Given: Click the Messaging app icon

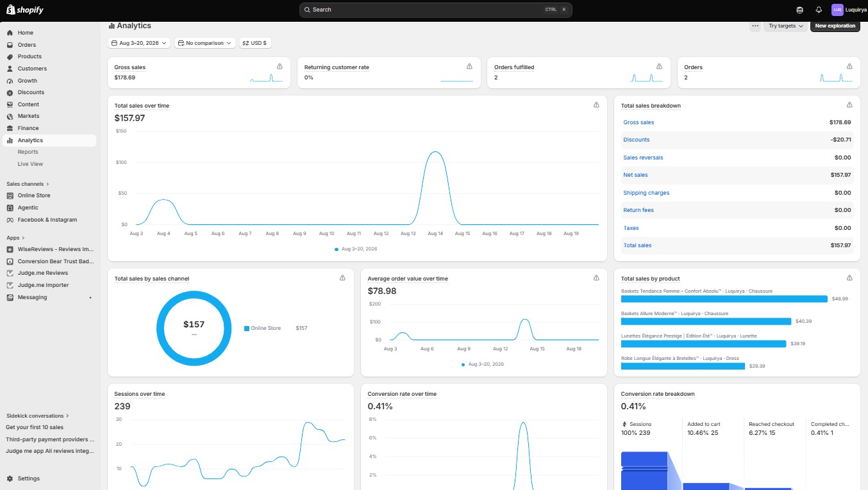Looking at the screenshot, I should coord(10,297).
